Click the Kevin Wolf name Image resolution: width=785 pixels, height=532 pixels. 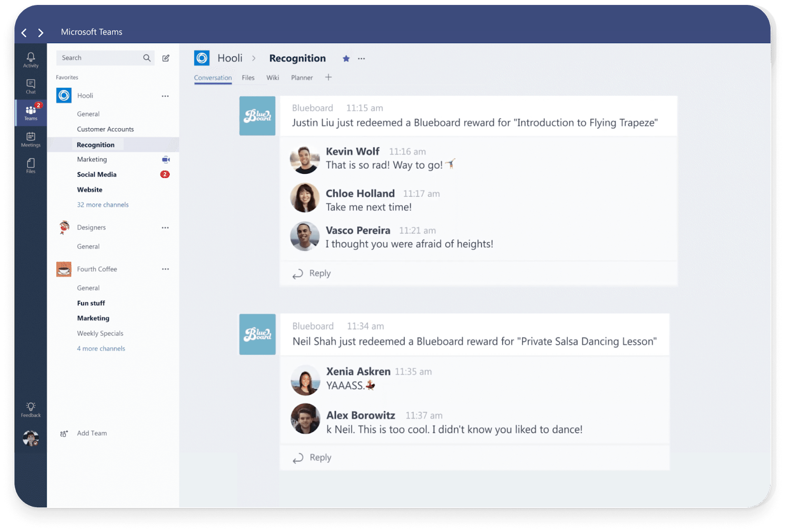353,151
